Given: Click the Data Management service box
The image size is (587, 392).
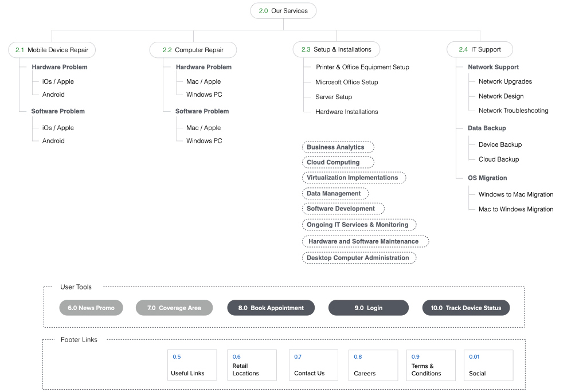Looking at the screenshot, I should pos(335,193).
